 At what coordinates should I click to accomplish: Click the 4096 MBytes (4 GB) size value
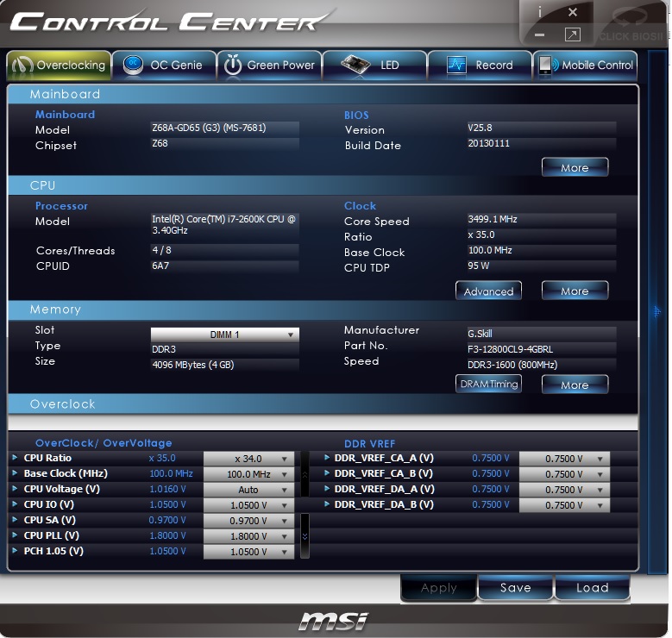[x=224, y=365]
